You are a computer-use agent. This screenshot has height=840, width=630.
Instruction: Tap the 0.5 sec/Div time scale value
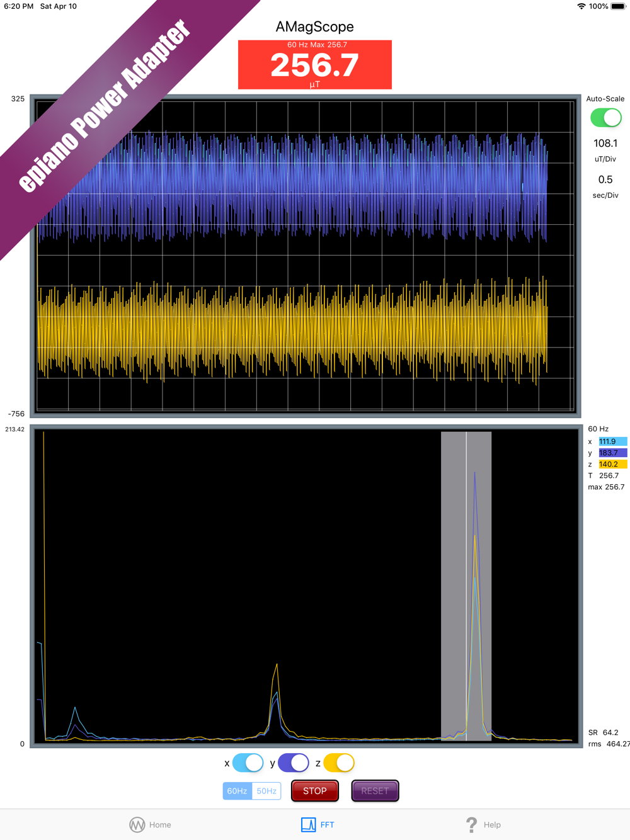coord(605,180)
